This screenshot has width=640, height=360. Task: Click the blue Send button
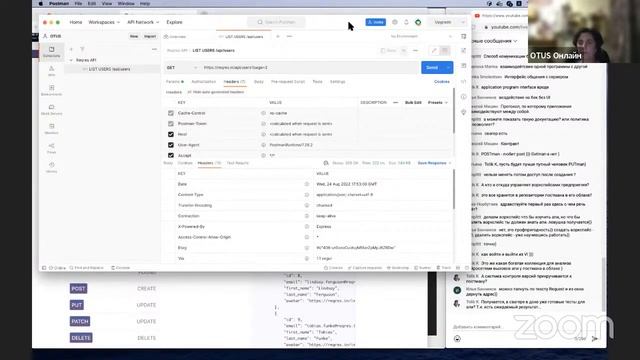[432, 68]
